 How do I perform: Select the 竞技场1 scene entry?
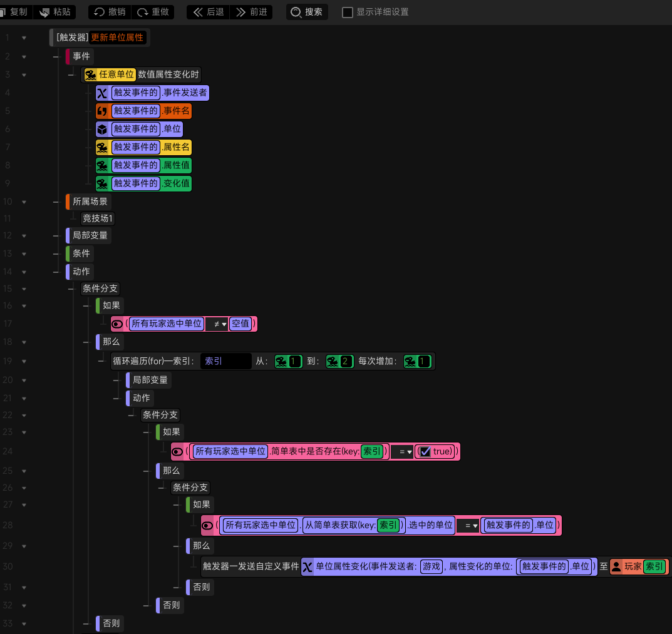coord(98,218)
